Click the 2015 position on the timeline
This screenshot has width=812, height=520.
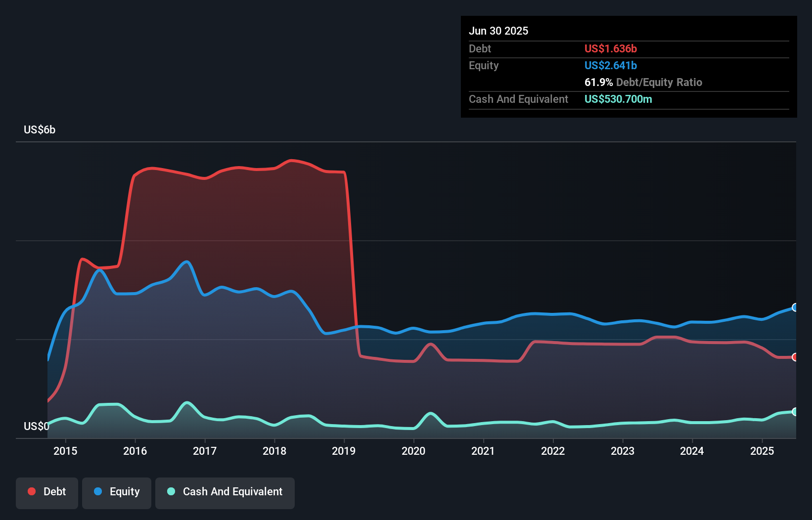65,451
